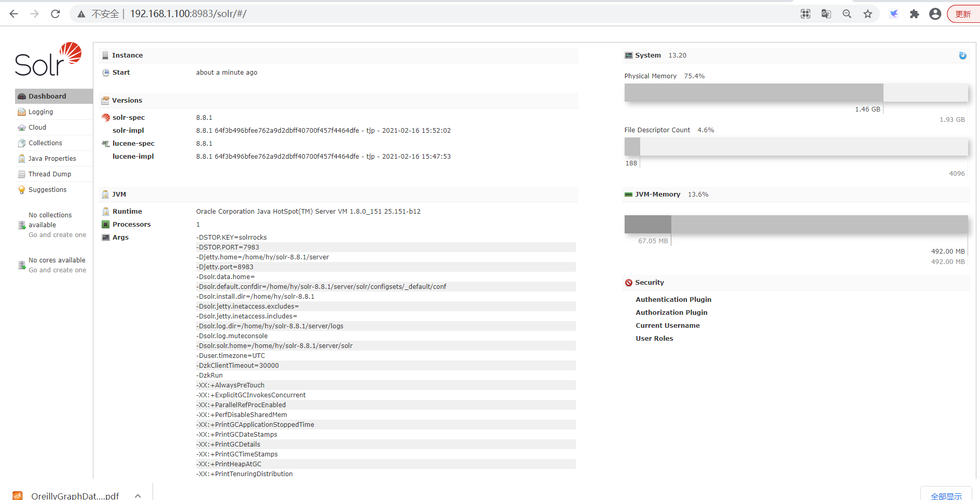Screen dimensions: 980x500
Task: Click the Security prohibited icon
Action: [629, 283]
